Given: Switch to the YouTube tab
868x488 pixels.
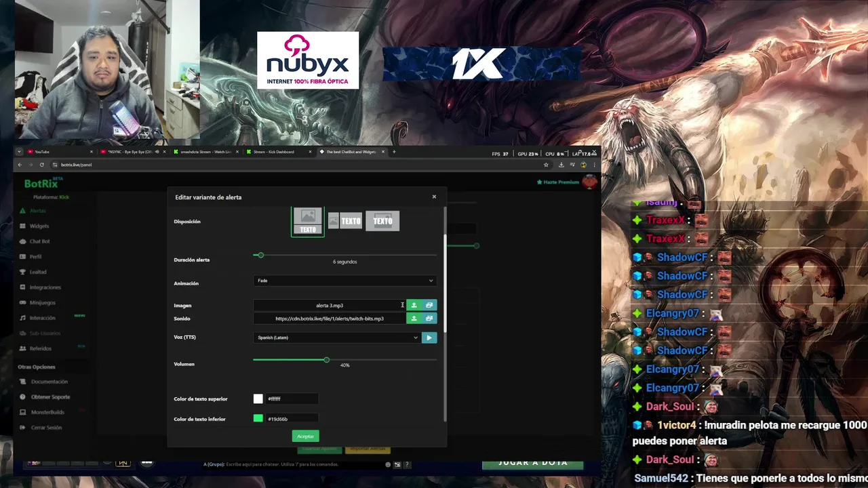Looking at the screenshot, I should click(59, 152).
